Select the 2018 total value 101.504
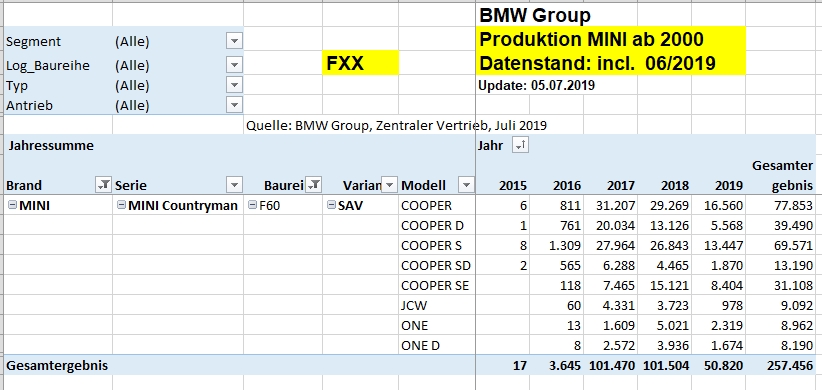 pyautogui.click(x=665, y=365)
